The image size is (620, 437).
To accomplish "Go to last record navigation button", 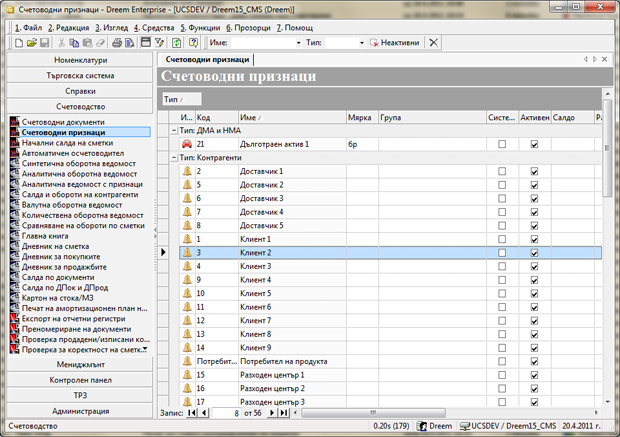I will (x=284, y=413).
